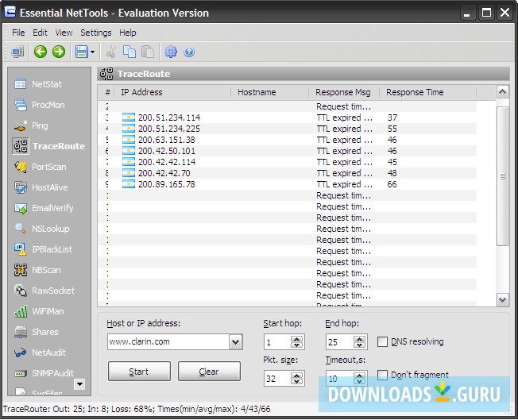This screenshot has width=518, height=420.
Task: Open the IPBlackList tool
Action: (43, 249)
